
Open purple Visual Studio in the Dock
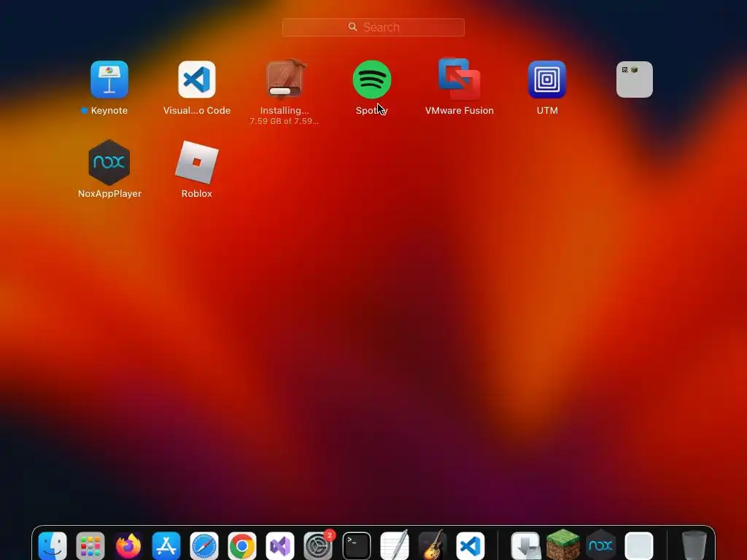pos(280,545)
